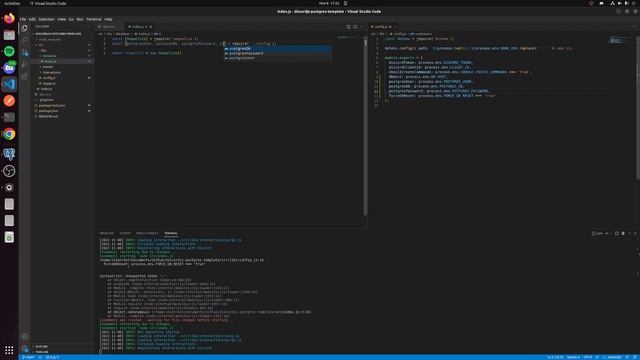Open changes icon in left editor toolbar
Viewport: 640px width, 360px height.
click(348, 27)
